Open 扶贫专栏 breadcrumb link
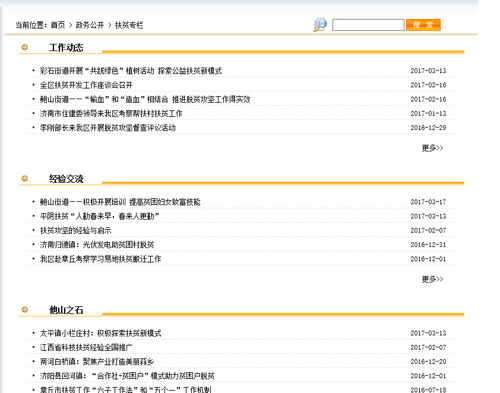Screen dimensions: 500x393 click(x=129, y=25)
